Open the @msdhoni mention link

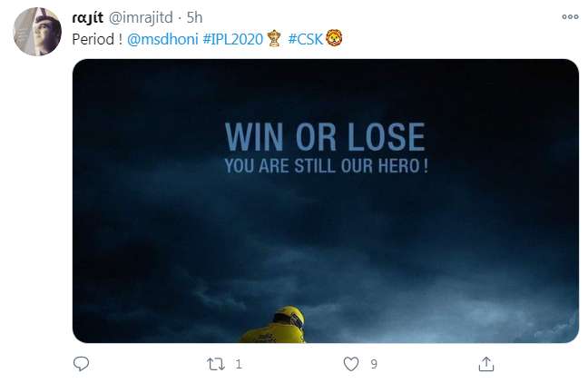[x=162, y=39]
